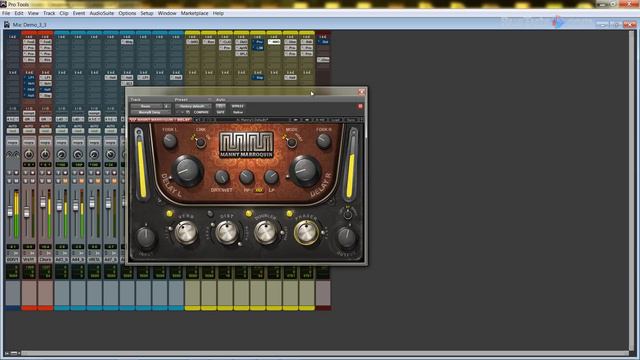Click the HP filter knob
640x360 pixels.
pyautogui.click(x=247, y=177)
